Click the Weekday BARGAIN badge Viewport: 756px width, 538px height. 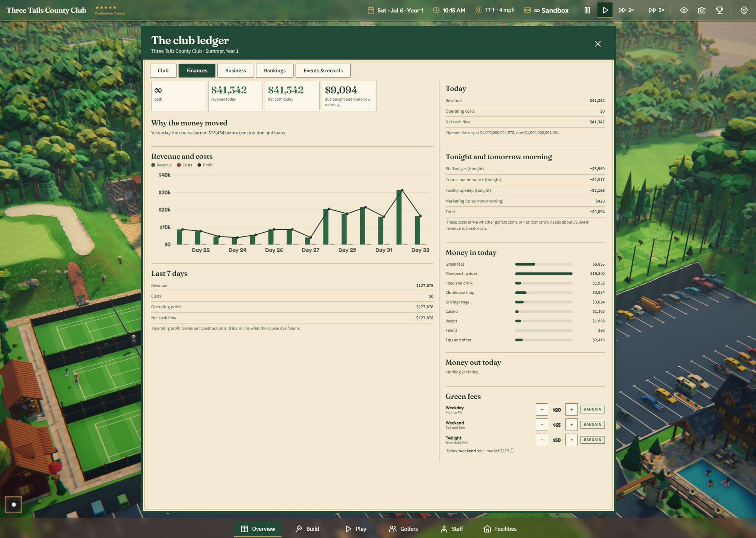tap(592, 409)
